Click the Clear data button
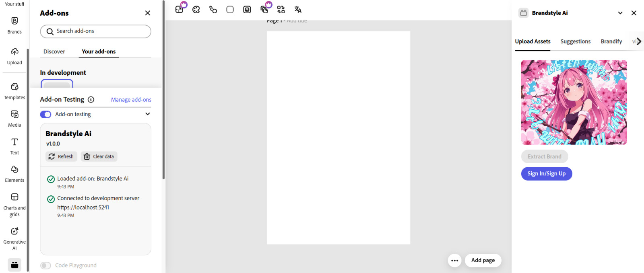Image resolution: width=644 pixels, height=273 pixels. (x=99, y=156)
